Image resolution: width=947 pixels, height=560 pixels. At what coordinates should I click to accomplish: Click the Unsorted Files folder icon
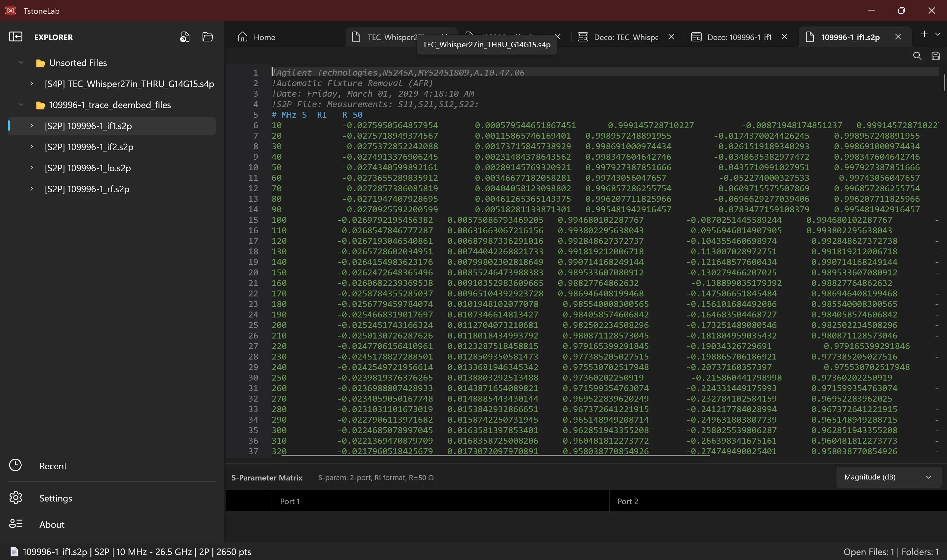click(40, 63)
